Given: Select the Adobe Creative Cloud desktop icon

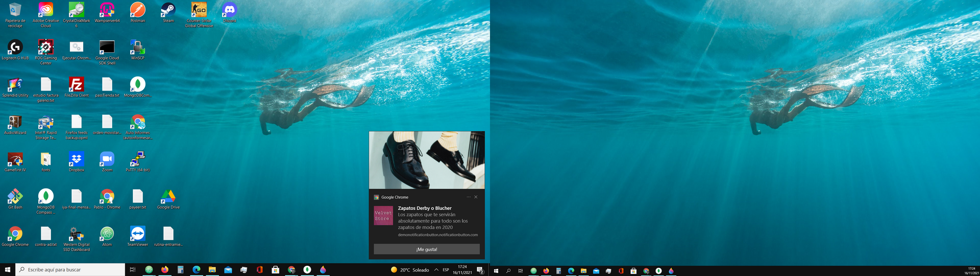Looking at the screenshot, I should (45, 12).
